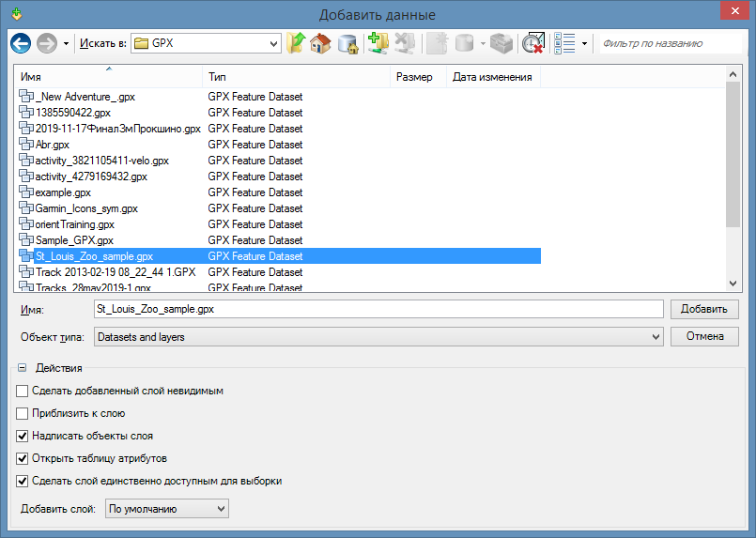Enable 'Сделать добавленный слой невидимым' checkbox
Image resolution: width=756 pixels, height=538 pixels.
point(23,391)
